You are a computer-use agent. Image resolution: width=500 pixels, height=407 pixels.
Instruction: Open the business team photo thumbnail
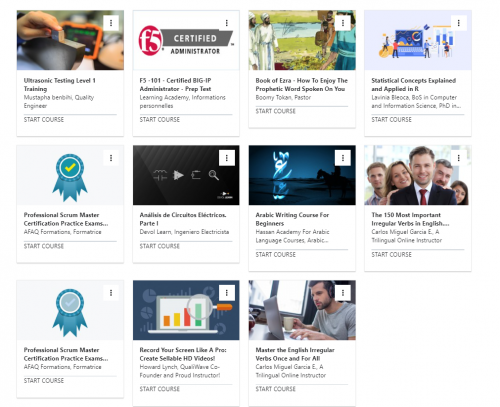click(x=418, y=175)
